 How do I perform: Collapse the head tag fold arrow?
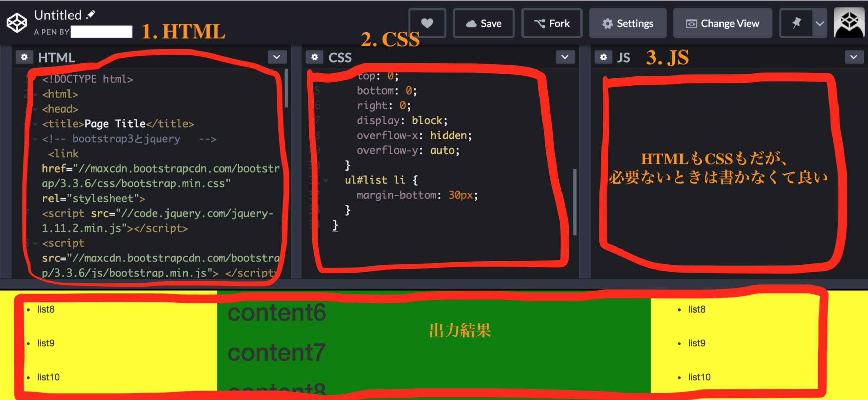[35, 109]
